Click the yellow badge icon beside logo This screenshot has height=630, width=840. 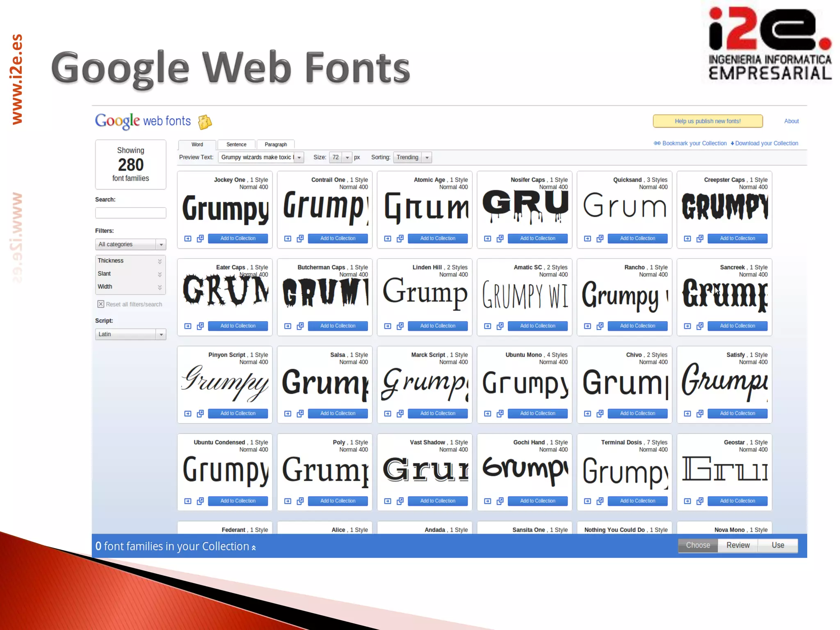click(x=205, y=122)
